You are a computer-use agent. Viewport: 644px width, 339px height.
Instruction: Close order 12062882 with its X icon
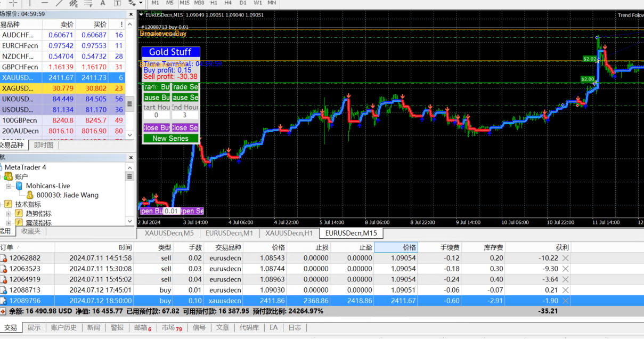[566, 258]
